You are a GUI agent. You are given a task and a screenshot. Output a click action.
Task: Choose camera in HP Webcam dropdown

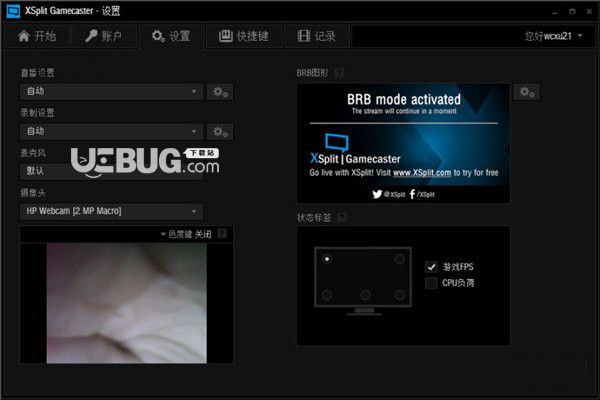[x=111, y=211]
